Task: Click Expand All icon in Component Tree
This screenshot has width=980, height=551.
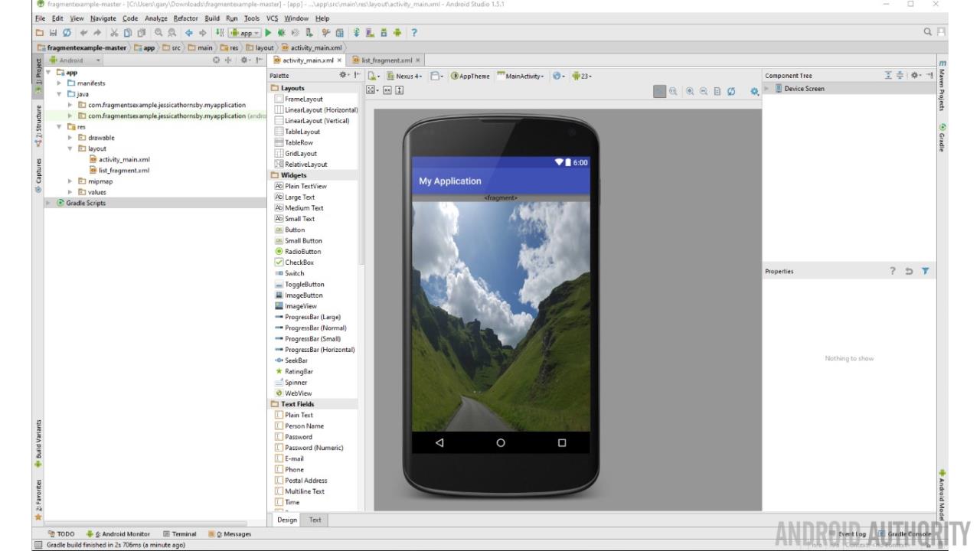Action: [x=887, y=75]
